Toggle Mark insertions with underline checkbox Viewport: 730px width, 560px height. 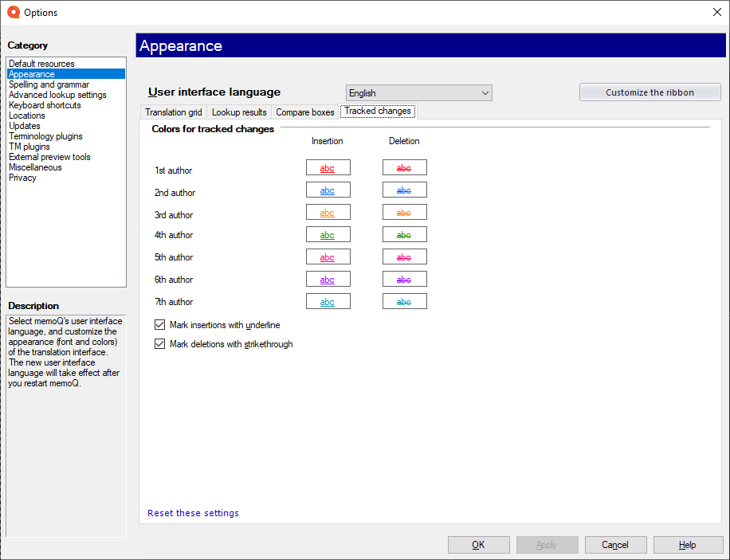(159, 324)
